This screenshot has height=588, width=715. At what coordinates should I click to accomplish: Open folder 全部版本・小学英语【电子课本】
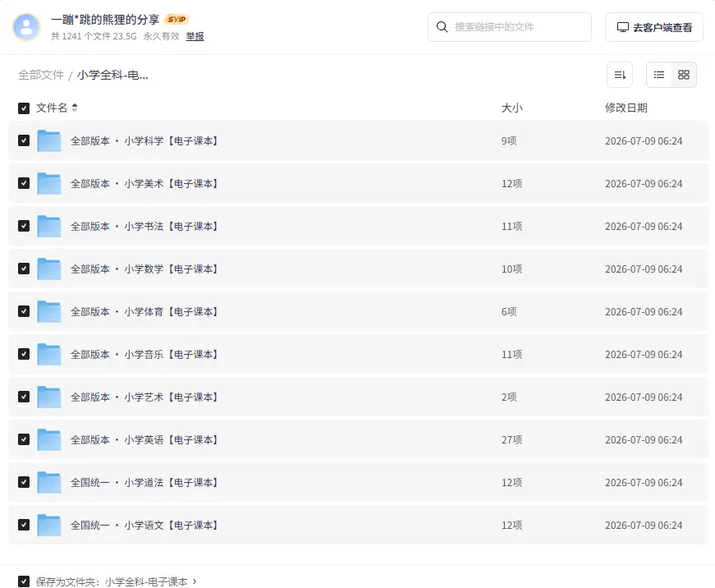click(x=144, y=439)
